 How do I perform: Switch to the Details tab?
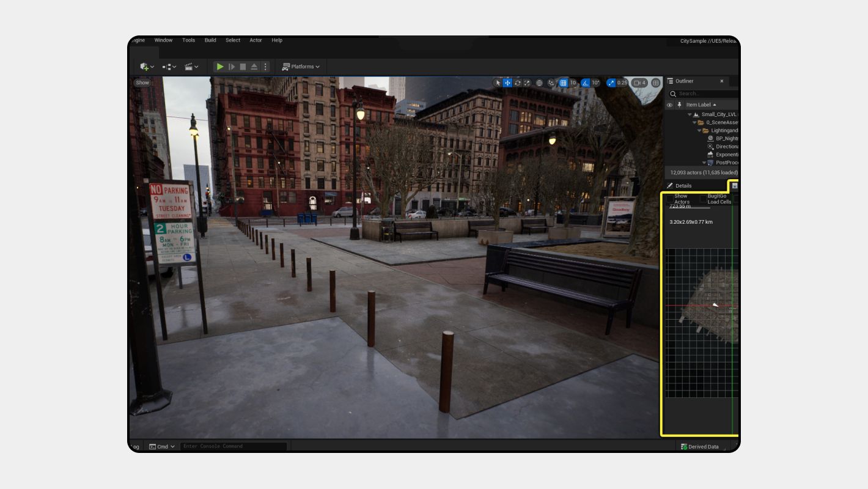pyautogui.click(x=683, y=185)
